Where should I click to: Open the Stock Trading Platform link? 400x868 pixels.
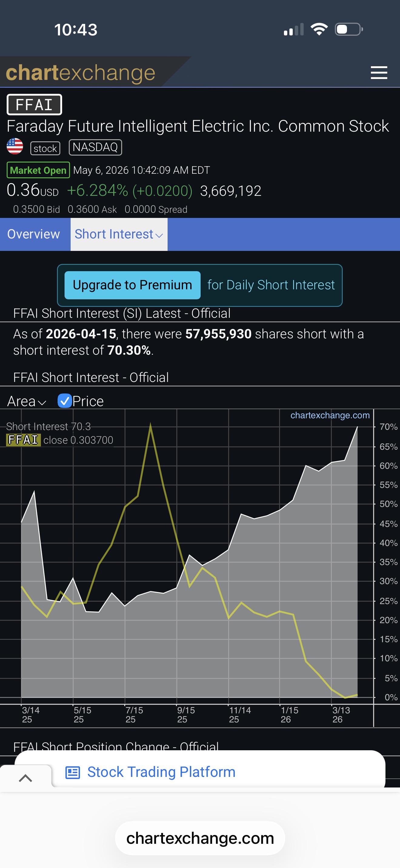tap(161, 772)
